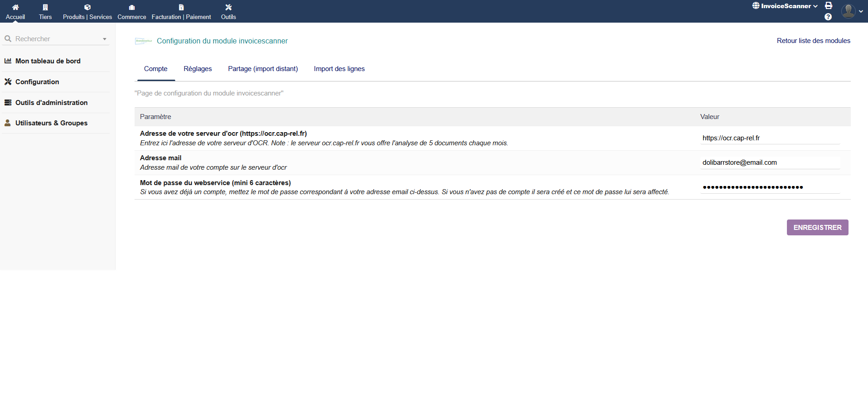Image resolution: width=868 pixels, height=396 pixels.
Task: Click the OCR server address field
Action: click(770, 138)
